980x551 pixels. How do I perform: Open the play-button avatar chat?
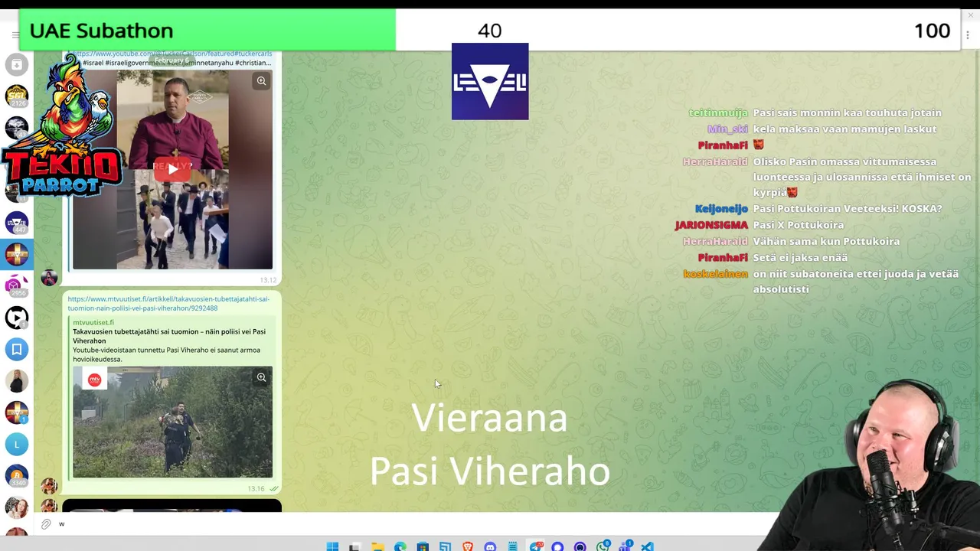17,318
